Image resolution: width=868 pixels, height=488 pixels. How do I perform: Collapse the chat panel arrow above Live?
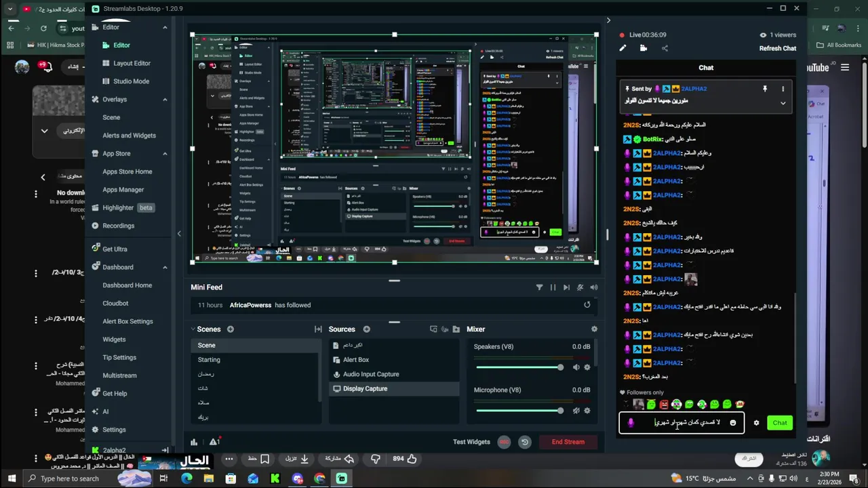(x=608, y=20)
